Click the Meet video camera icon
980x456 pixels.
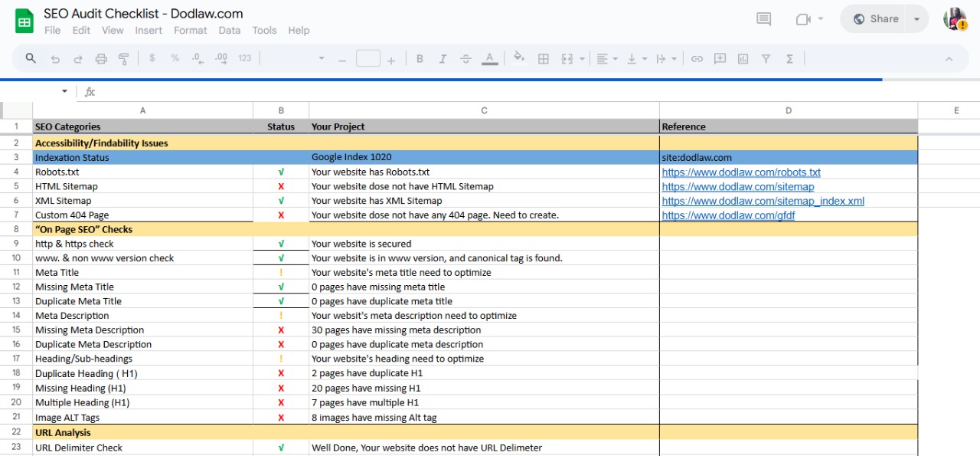point(803,19)
